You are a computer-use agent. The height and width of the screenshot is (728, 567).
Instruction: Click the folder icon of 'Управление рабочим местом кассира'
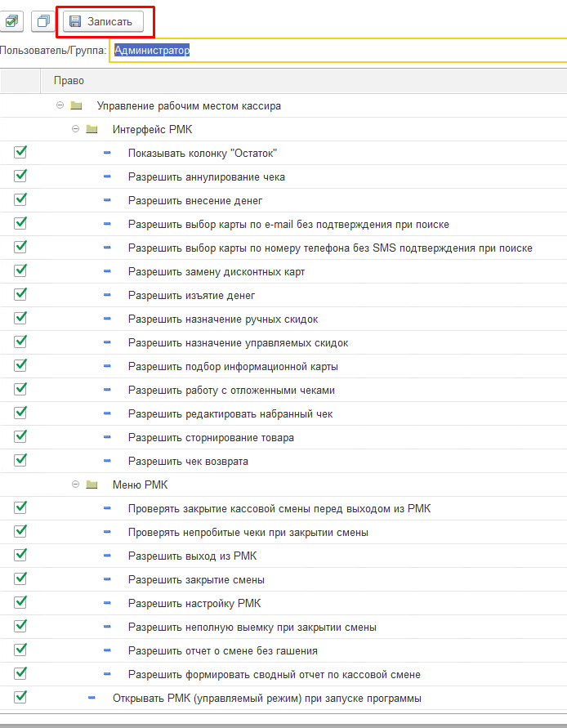point(77,105)
